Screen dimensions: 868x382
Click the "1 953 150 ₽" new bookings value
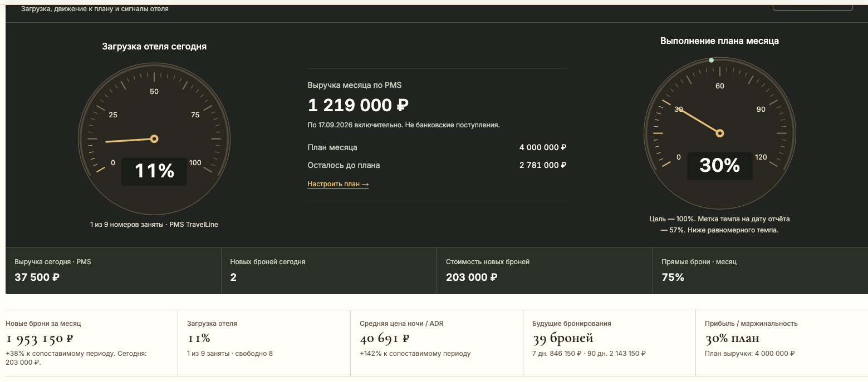click(40, 338)
